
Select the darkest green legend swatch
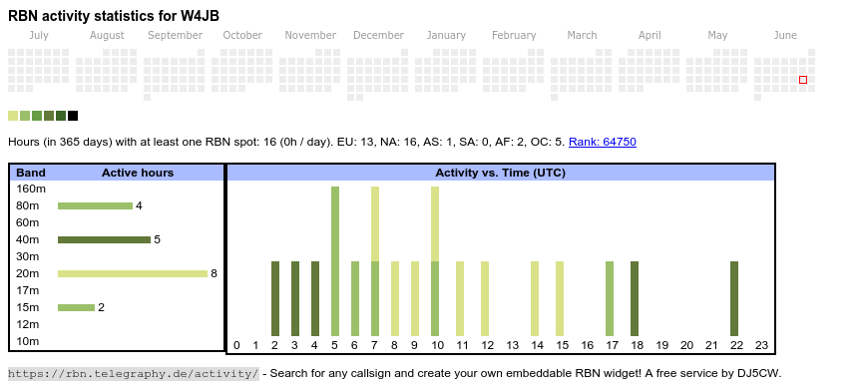click(x=61, y=116)
